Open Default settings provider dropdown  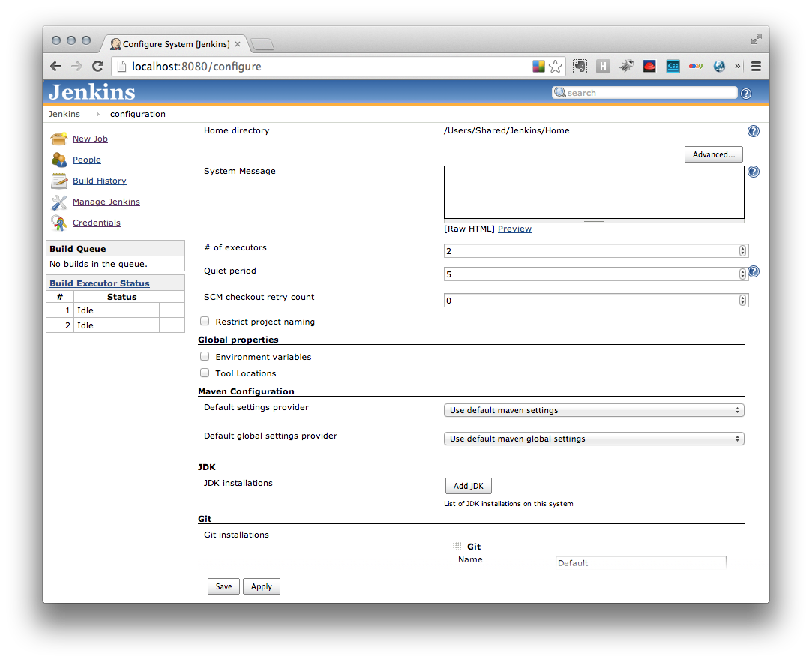click(594, 410)
